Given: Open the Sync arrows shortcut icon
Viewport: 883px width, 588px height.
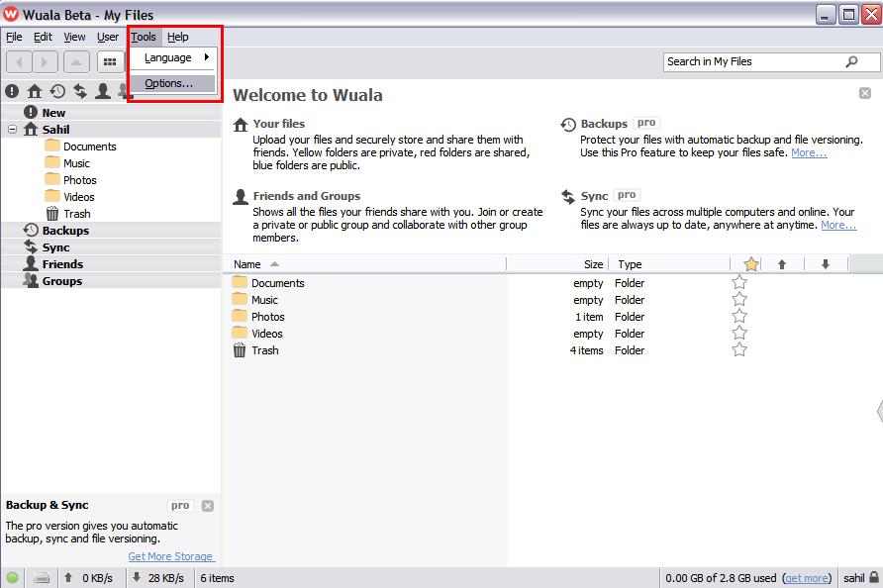Looking at the screenshot, I should [x=80, y=91].
